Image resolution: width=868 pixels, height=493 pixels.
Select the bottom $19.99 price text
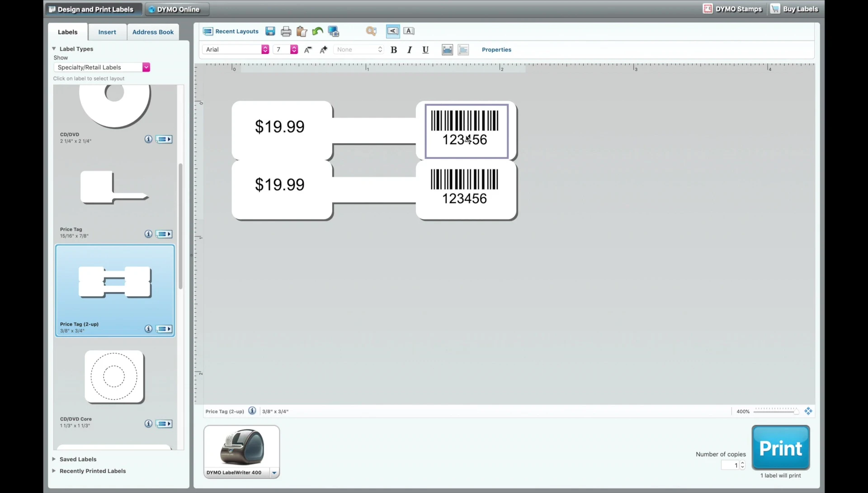pos(280,185)
